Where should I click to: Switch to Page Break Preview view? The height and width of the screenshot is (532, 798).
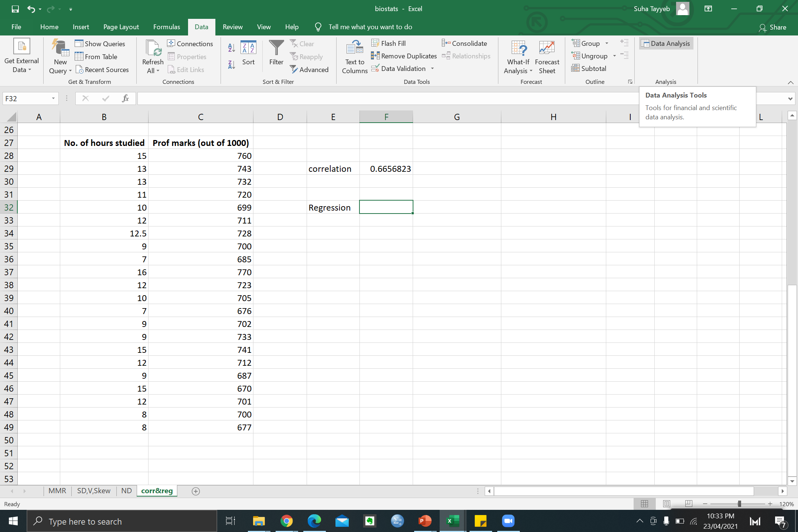coord(689,504)
